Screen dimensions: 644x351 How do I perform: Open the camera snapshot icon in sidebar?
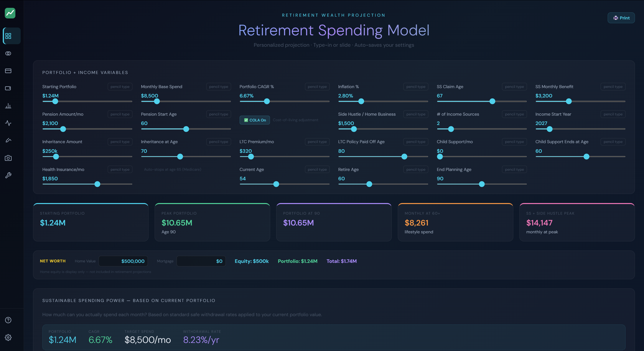[x=8, y=158]
